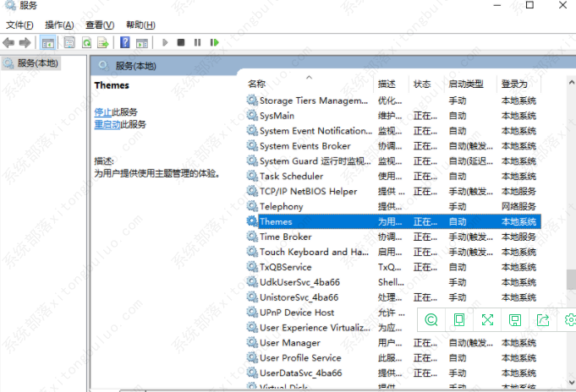This screenshot has width=576, height=392.
Task: Select System Event Notification service
Action: tap(315, 131)
